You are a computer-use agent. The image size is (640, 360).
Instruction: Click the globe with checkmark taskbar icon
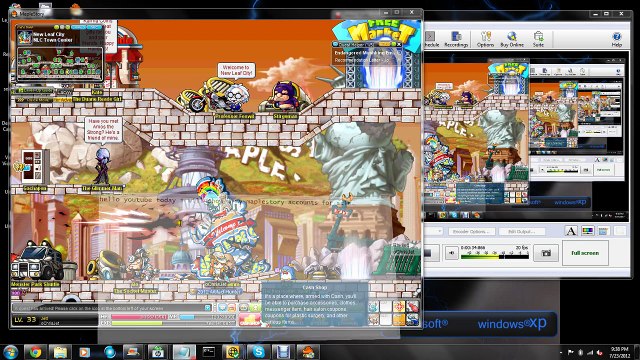point(233,352)
